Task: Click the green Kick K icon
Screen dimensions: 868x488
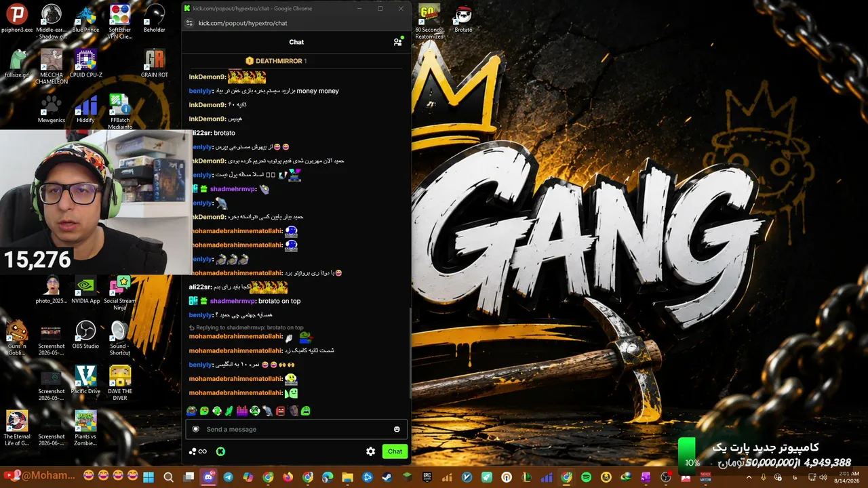Action: [220, 451]
